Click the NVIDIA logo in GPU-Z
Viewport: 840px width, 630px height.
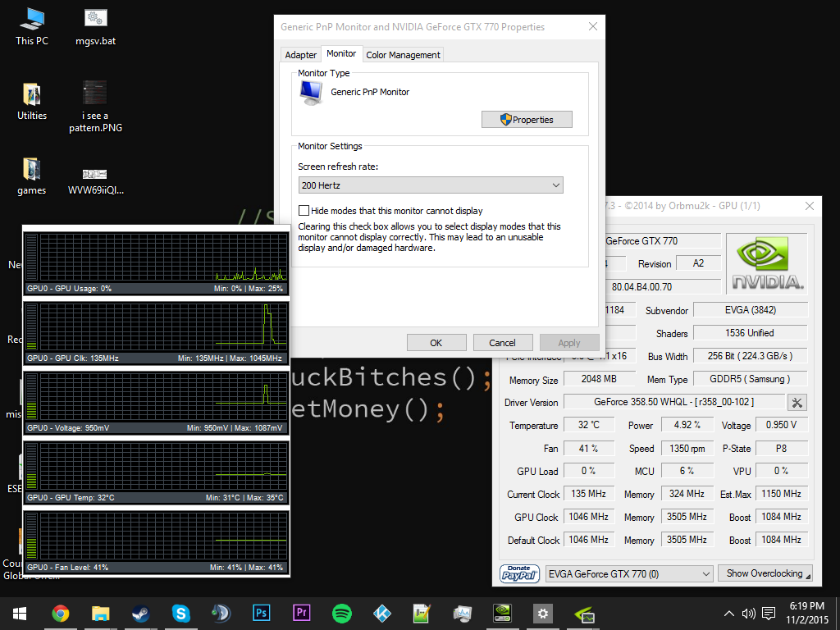(x=766, y=262)
